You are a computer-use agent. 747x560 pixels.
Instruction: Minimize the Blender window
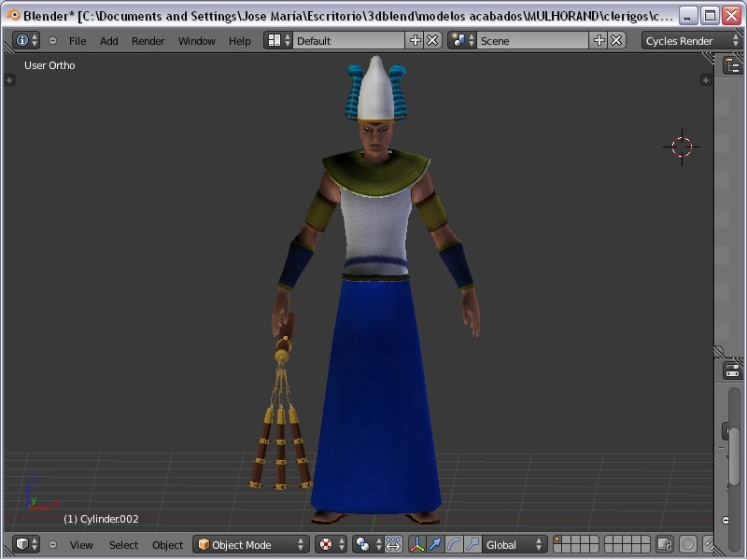click(x=687, y=16)
